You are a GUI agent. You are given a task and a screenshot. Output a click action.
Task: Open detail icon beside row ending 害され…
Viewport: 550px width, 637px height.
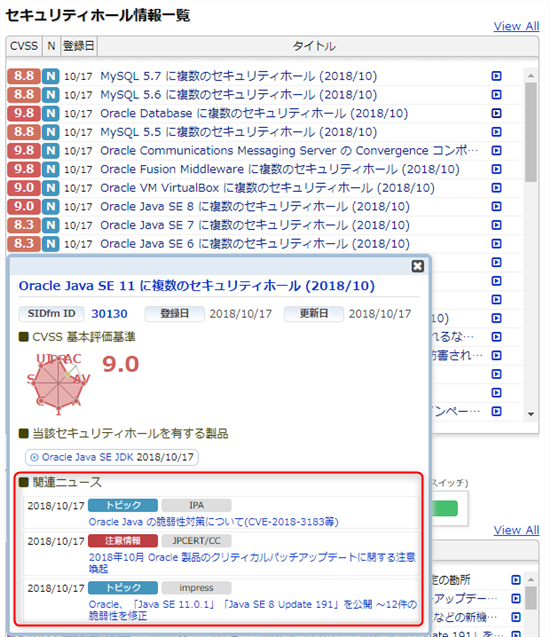[x=496, y=355]
